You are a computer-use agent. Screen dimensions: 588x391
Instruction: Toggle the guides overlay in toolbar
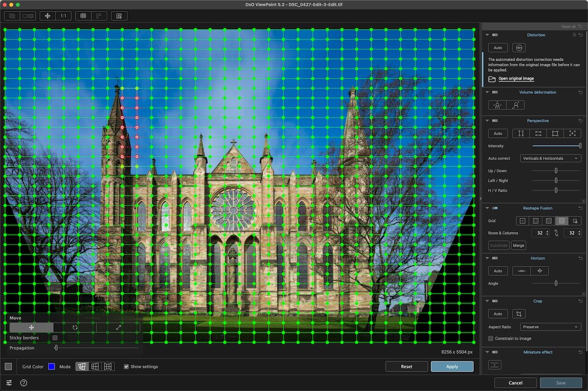click(x=99, y=16)
